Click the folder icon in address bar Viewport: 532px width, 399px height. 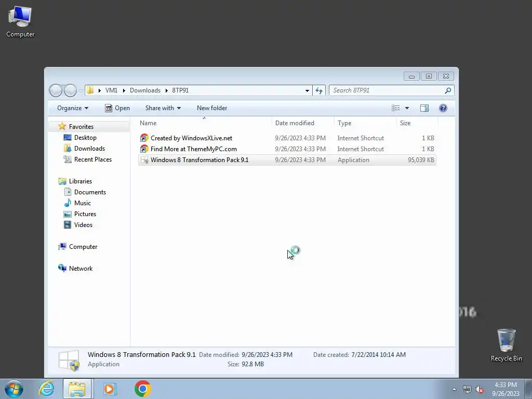[90, 90]
